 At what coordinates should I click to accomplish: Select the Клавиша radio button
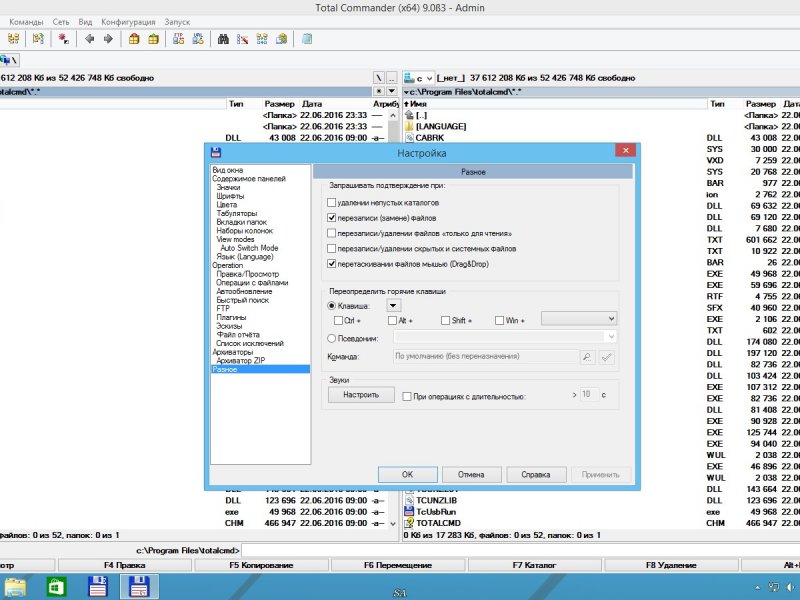click(332, 306)
